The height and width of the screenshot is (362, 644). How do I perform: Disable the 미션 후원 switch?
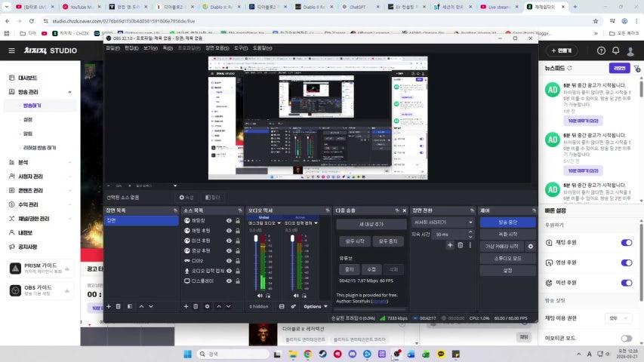pos(626,283)
